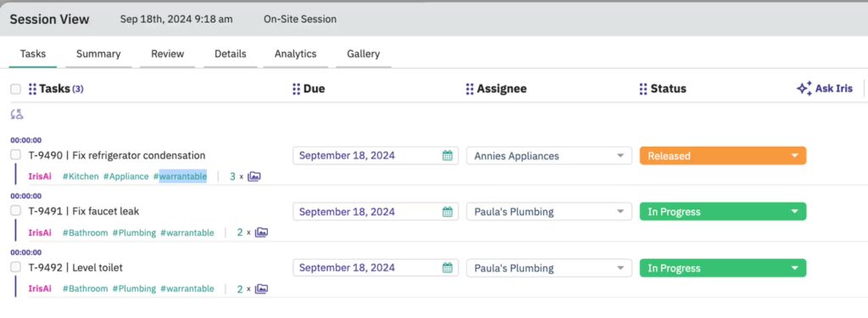This screenshot has width=868, height=318.
Task: Open In Progress status dropdown for T-9491
Action: click(722, 212)
